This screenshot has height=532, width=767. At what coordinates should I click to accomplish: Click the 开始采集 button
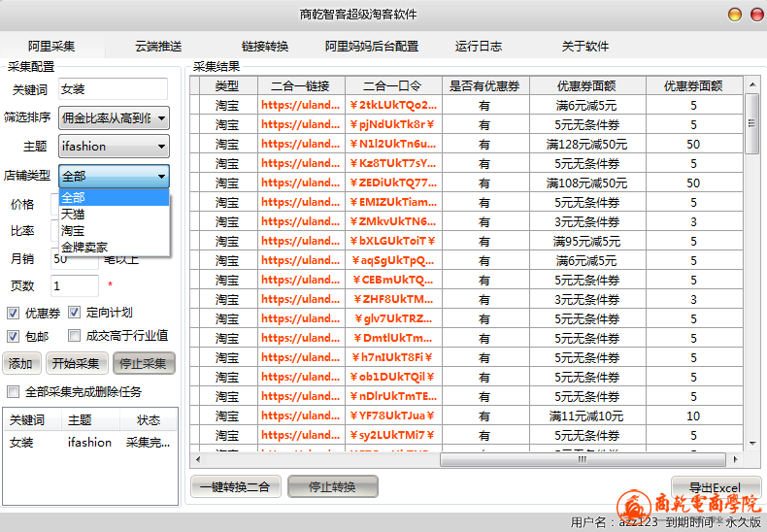coord(76,363)
